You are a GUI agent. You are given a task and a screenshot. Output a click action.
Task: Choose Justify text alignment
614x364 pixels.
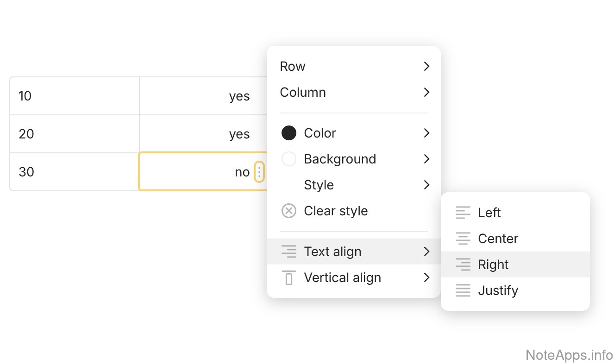498,291
